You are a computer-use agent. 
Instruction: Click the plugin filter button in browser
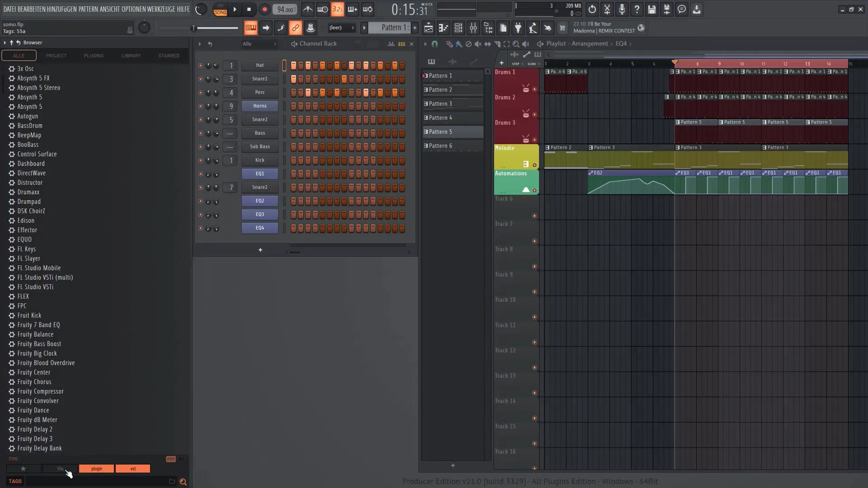(x=97, y=468)
